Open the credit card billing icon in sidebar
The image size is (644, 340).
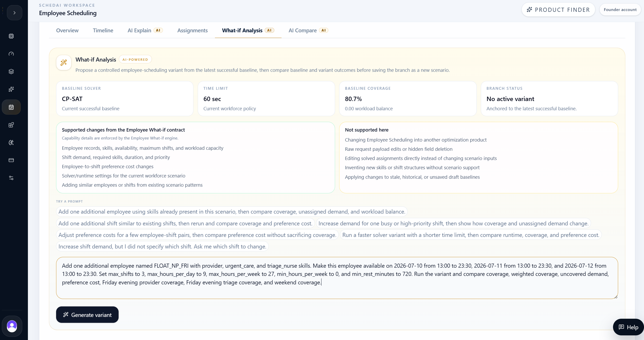(11, 160)
